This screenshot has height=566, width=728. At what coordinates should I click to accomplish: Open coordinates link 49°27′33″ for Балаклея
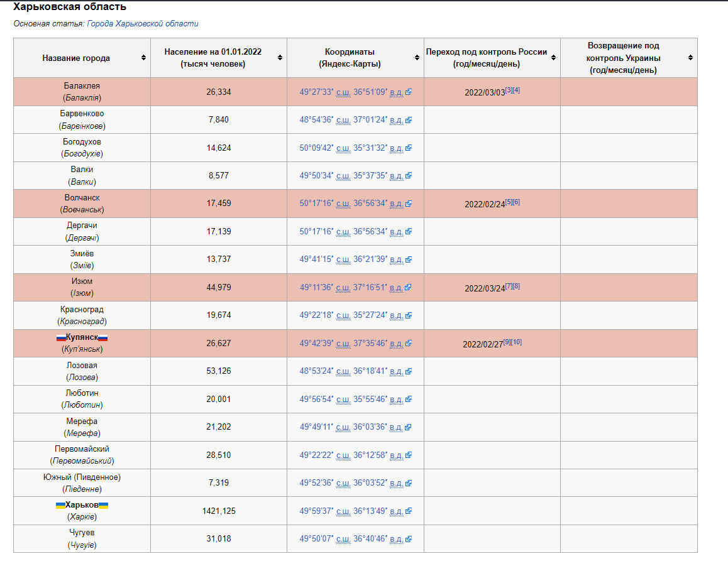316,92
